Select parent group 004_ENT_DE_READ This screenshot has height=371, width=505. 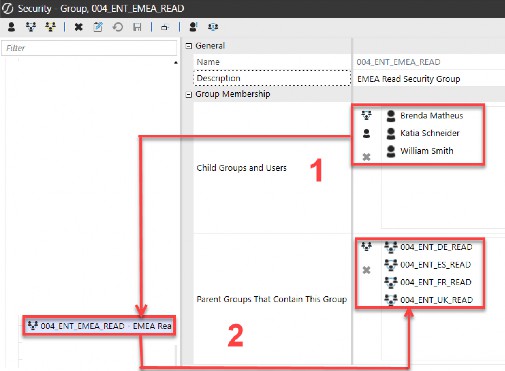coord(428,247)
